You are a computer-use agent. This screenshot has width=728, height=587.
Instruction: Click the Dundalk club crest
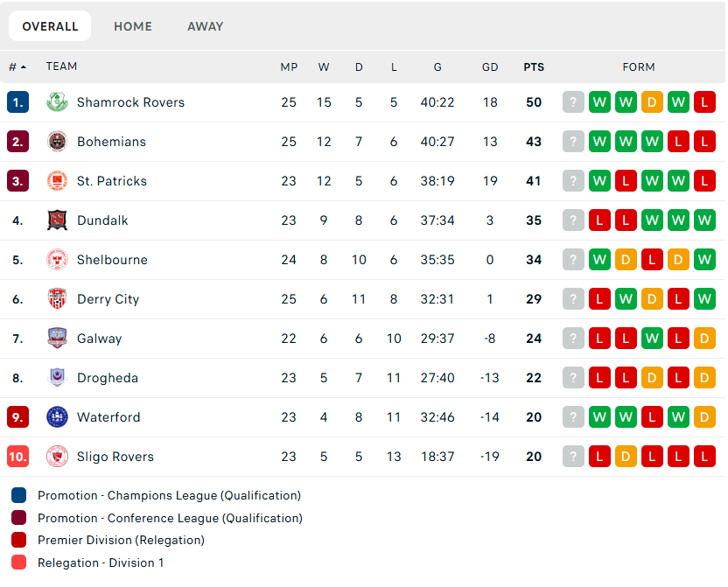click(x=57, y=220)
